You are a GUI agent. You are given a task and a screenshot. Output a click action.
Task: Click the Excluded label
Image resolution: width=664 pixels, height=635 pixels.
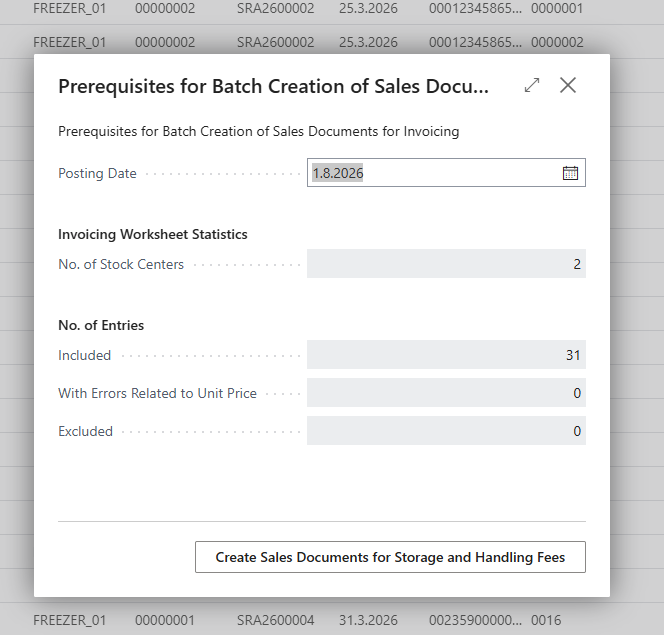86,431
